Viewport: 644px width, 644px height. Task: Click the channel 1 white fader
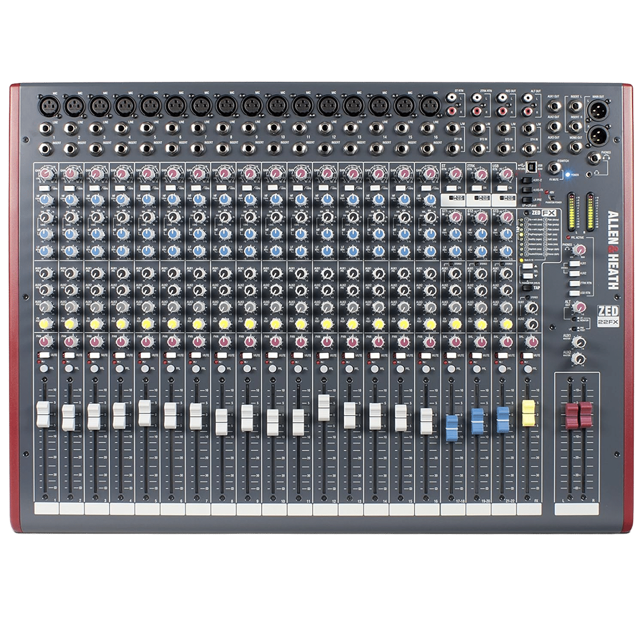click(43, 414)
